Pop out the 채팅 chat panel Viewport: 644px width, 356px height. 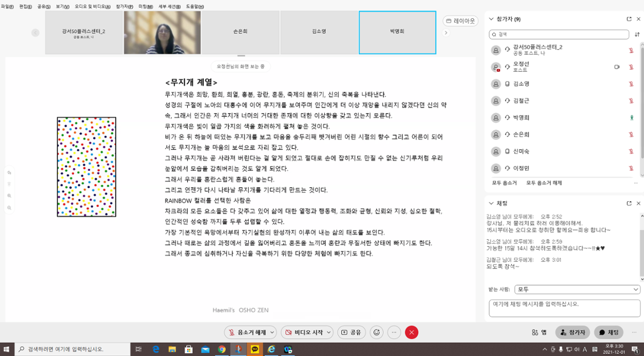tap(629, 203)
